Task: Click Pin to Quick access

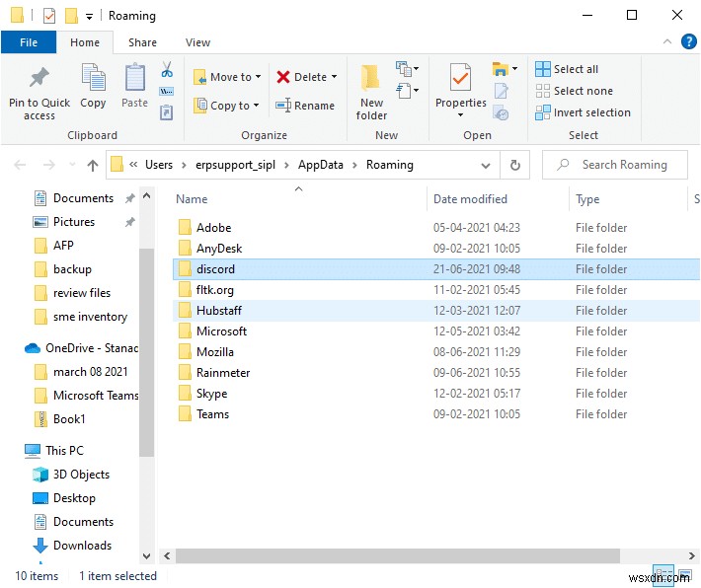Action: tap(39, 93)
